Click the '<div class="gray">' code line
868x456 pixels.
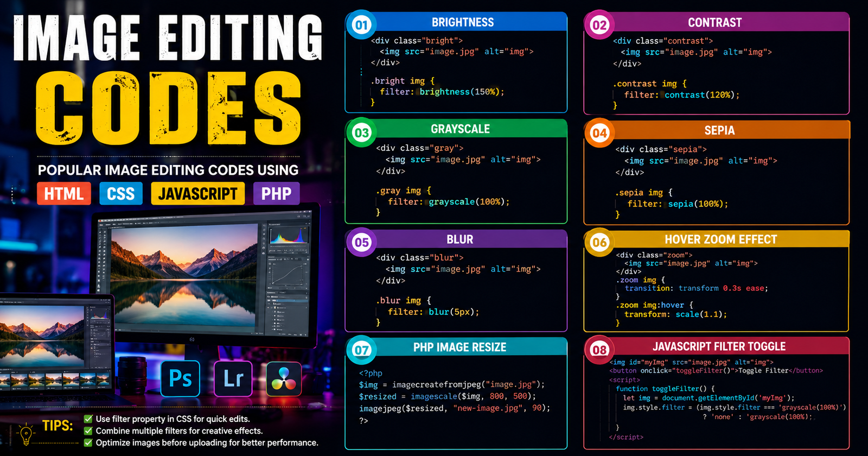click(x=420, y=148)
